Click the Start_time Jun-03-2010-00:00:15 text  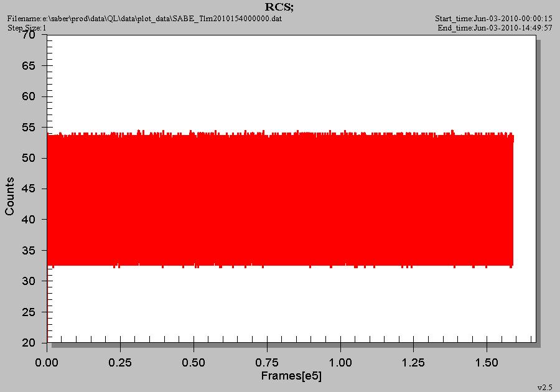click(493, 19)
